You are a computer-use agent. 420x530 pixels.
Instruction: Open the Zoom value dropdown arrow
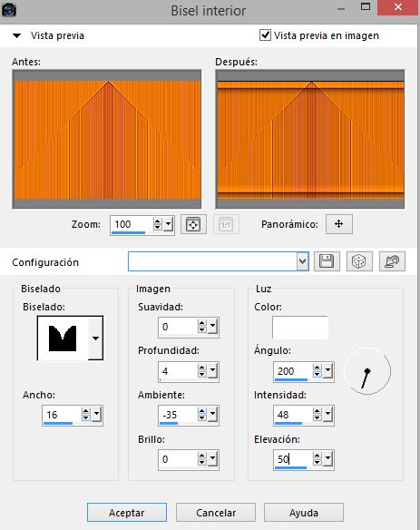(x=168, y=224)
